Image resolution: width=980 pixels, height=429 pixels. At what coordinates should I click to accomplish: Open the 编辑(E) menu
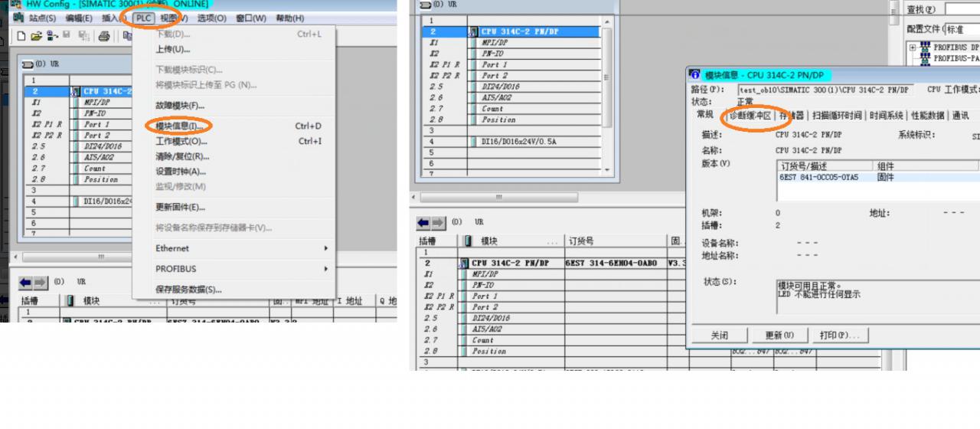(79, 18)
